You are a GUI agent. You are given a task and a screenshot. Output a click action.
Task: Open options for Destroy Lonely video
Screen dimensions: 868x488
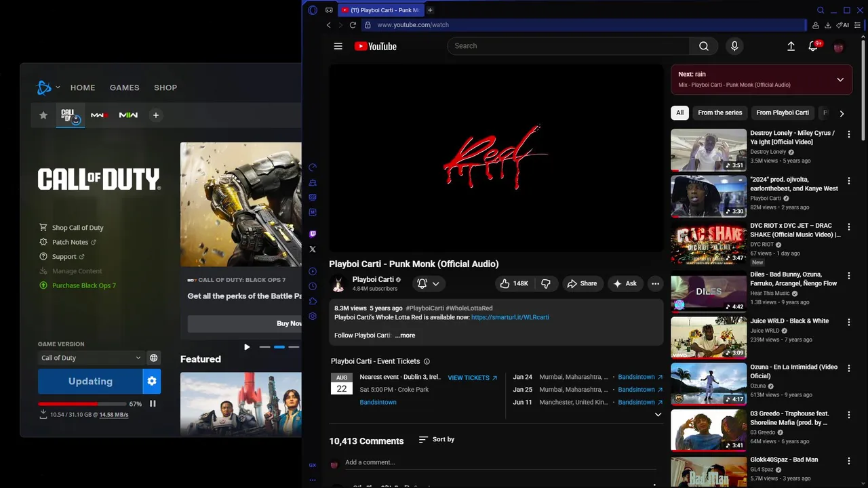(848, 134)
